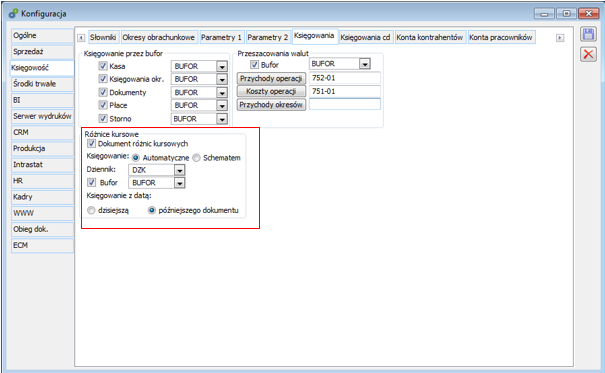The image size is (605, 373).
Task: Open the Płace BUFOR dropdown
Action: (x=222, y=105)
